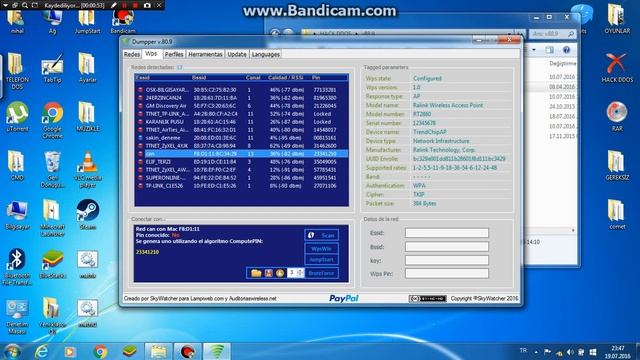
Task: Click the Scan button in Dumpper
Action: tap(321, 235)
